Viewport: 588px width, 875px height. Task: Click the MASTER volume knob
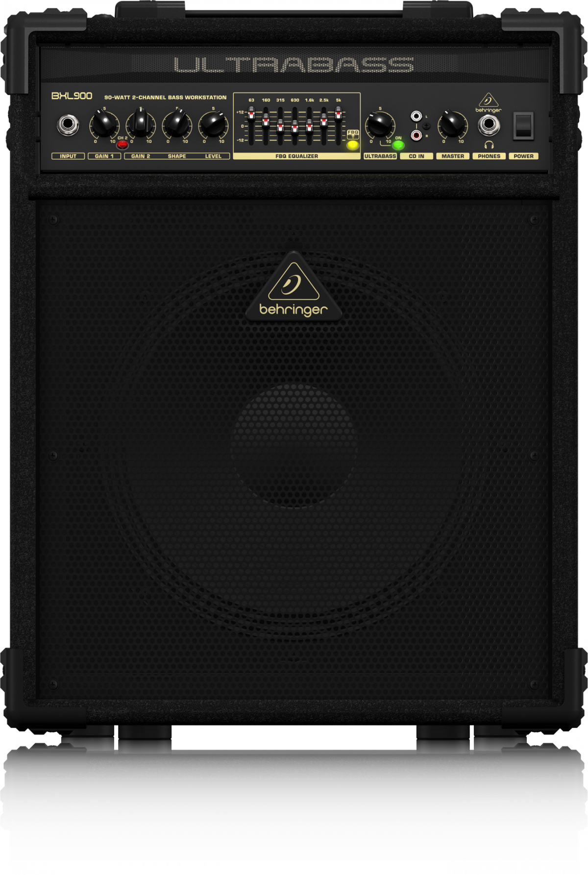(x=452, y=124)
